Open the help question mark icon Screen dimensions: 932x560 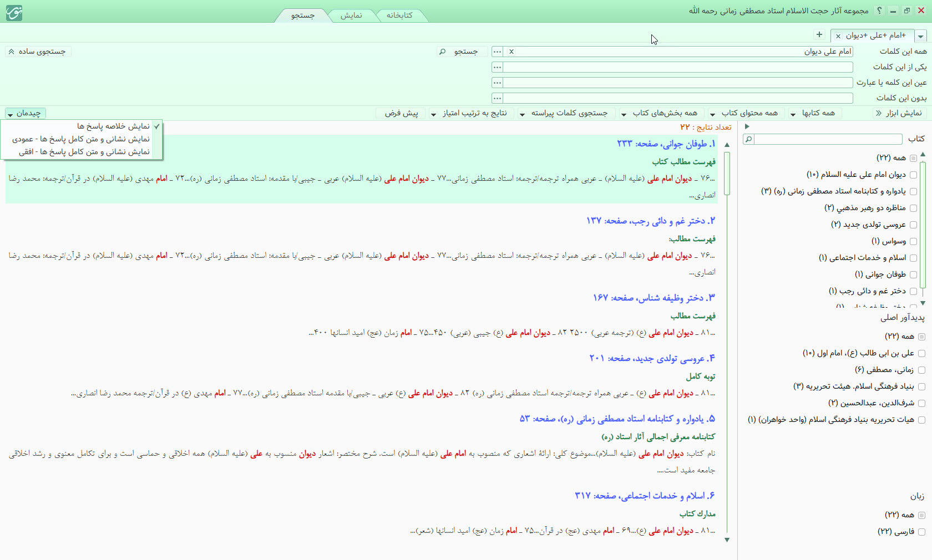pos(879,11)
